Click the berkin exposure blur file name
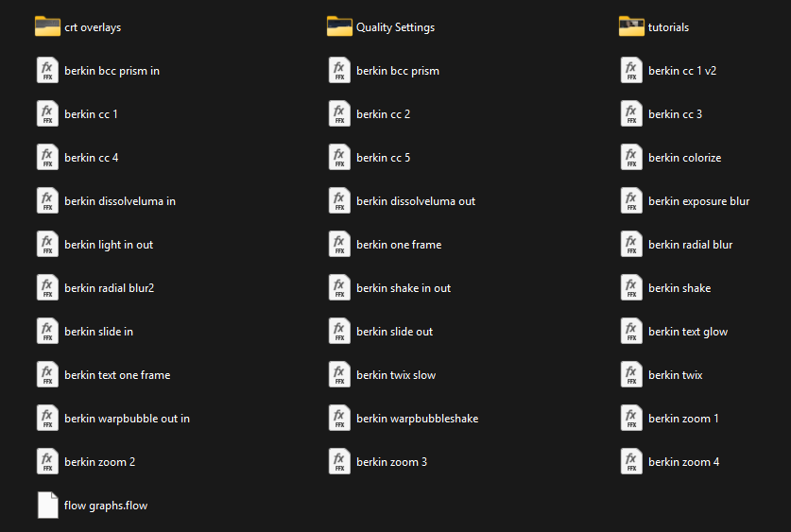 click(698, 201)
